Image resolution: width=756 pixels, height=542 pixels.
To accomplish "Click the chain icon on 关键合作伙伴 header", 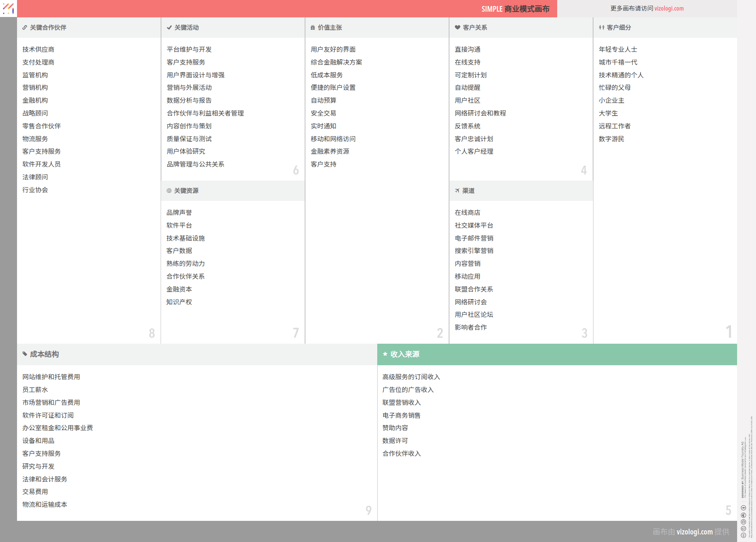I will pos(24,27).
